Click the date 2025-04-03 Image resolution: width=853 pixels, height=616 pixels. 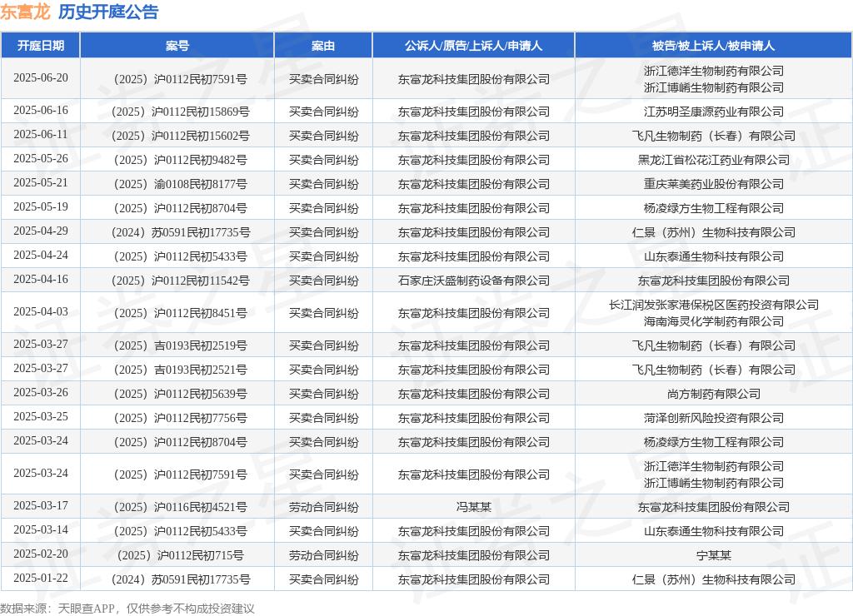(41, 311)
